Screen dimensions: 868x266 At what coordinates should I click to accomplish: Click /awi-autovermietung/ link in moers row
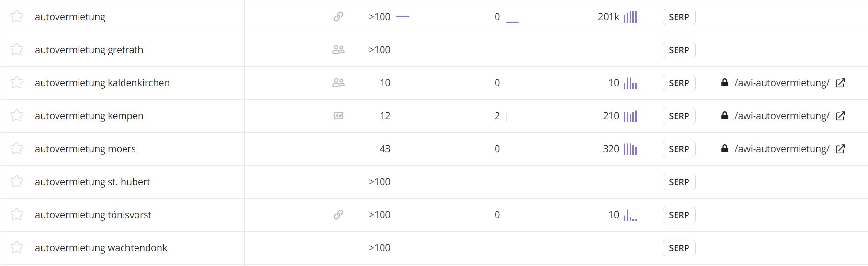click(x=782, y=149)
